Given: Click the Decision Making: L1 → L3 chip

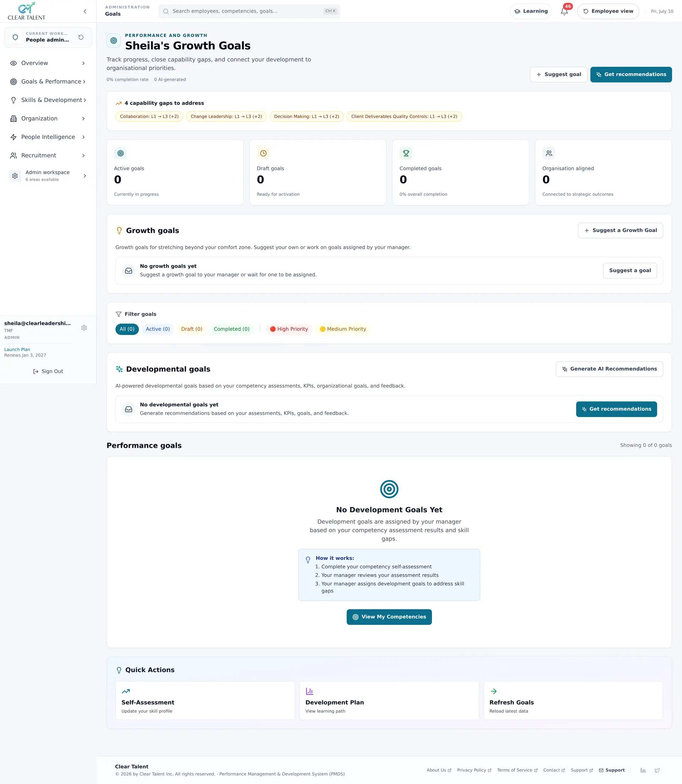Looking at the screenshot, I should (306, 117).
